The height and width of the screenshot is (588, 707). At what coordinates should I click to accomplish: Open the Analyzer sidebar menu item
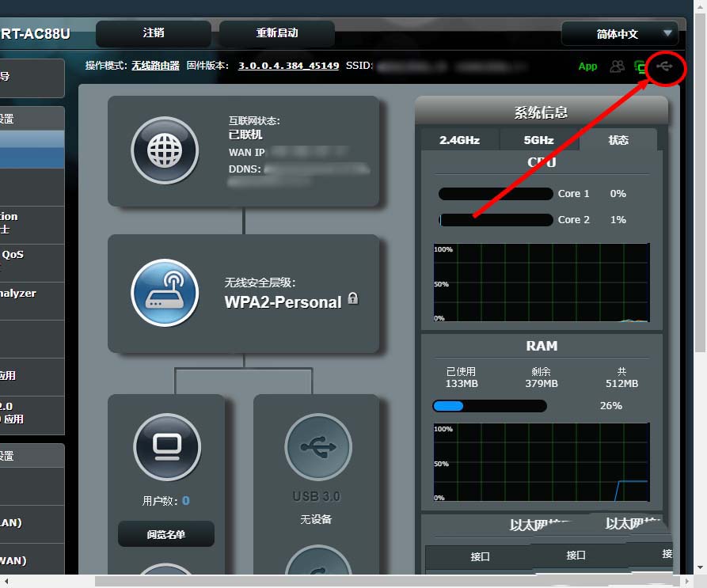click(x=32, y=301)
